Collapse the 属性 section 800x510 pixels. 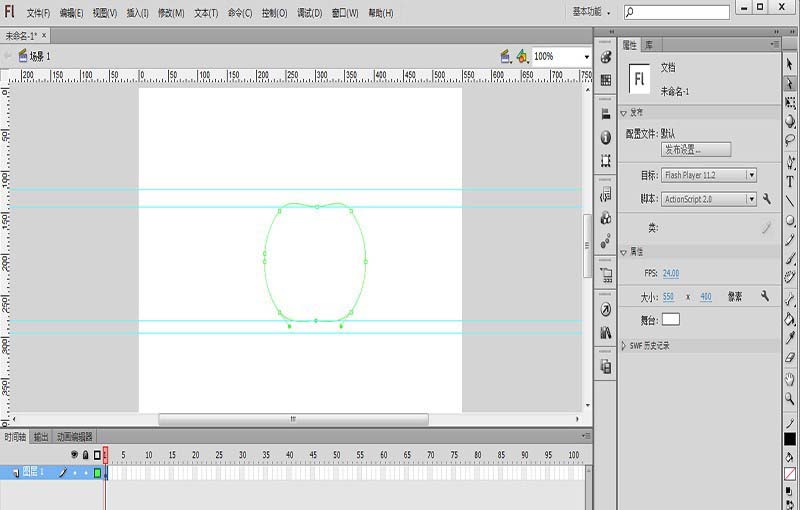coord(623,252)
